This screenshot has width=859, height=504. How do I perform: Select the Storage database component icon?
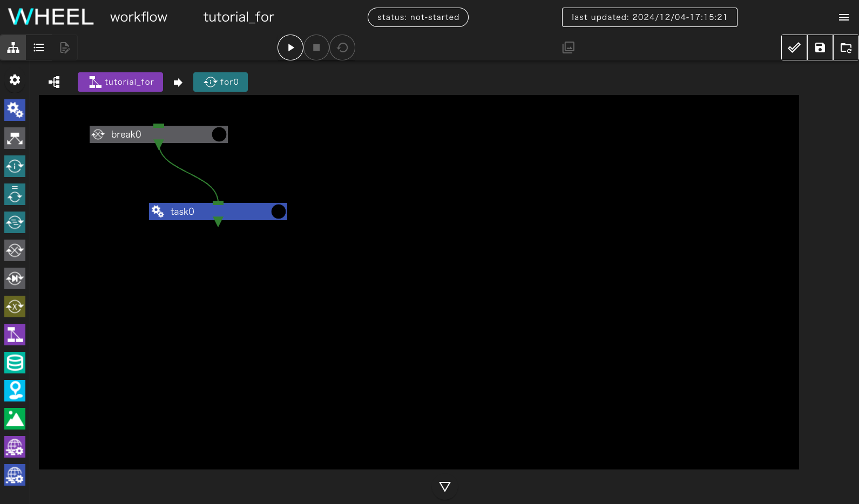(15, 363)
